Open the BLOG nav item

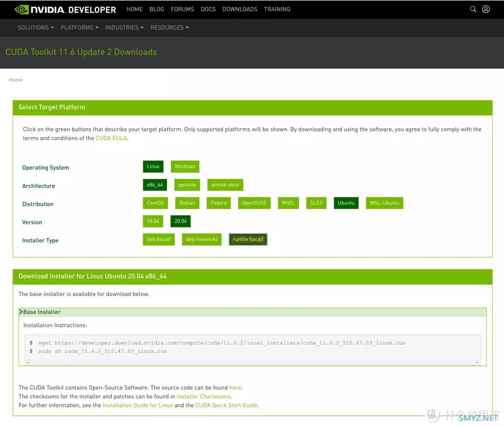(x=156, y=9)
